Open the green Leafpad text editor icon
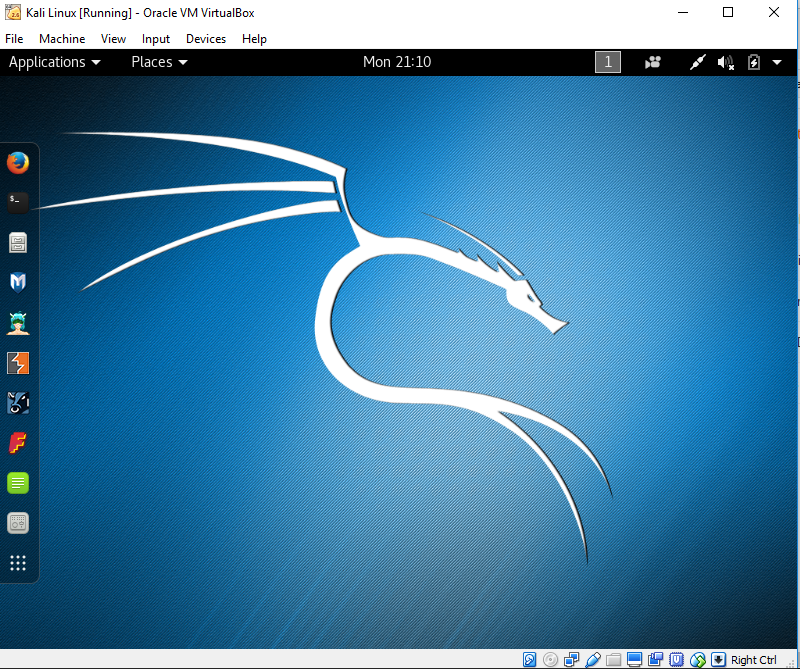 [x=18, y=483]
